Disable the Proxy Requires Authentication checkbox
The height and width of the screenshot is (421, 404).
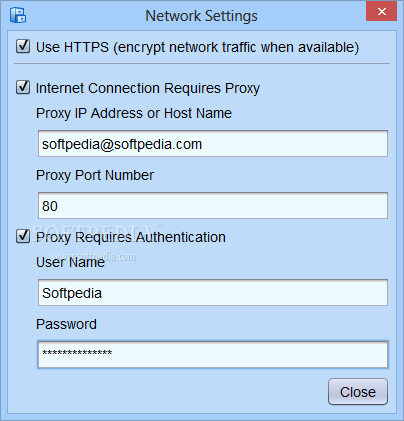tap(23, 236)
